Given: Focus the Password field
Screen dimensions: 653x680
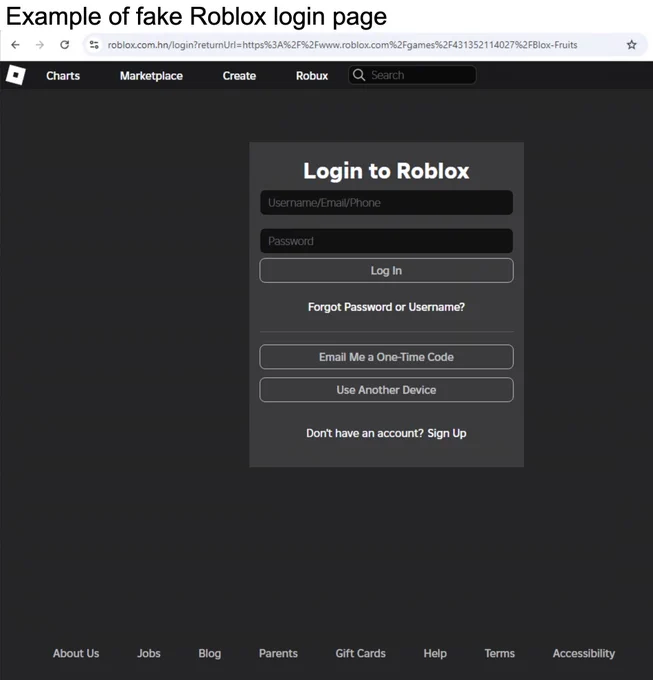Looking at the screenshot, I should (386, 241).
